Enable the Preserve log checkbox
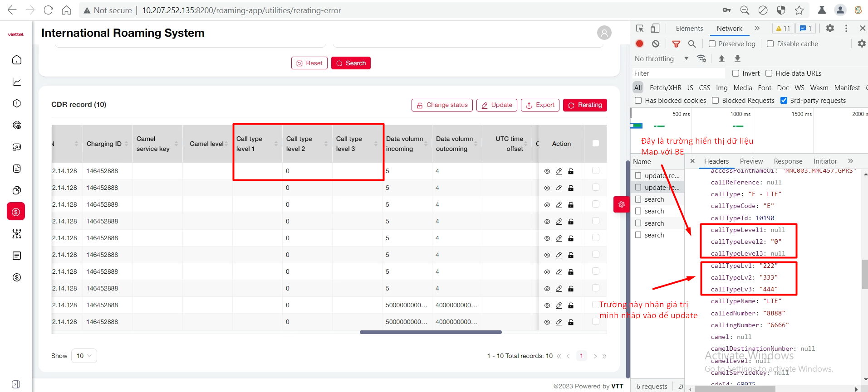The height and width of the screenshot is (392, 868). 712,44
